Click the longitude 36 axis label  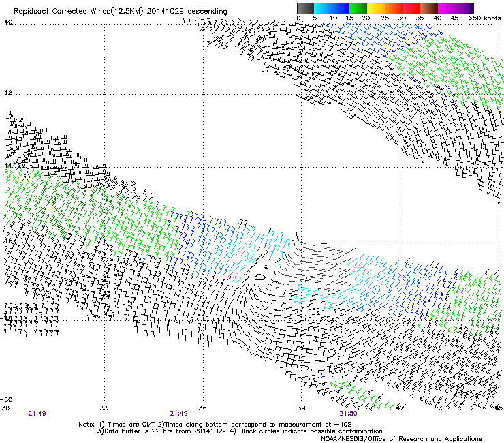click(203, 408)
